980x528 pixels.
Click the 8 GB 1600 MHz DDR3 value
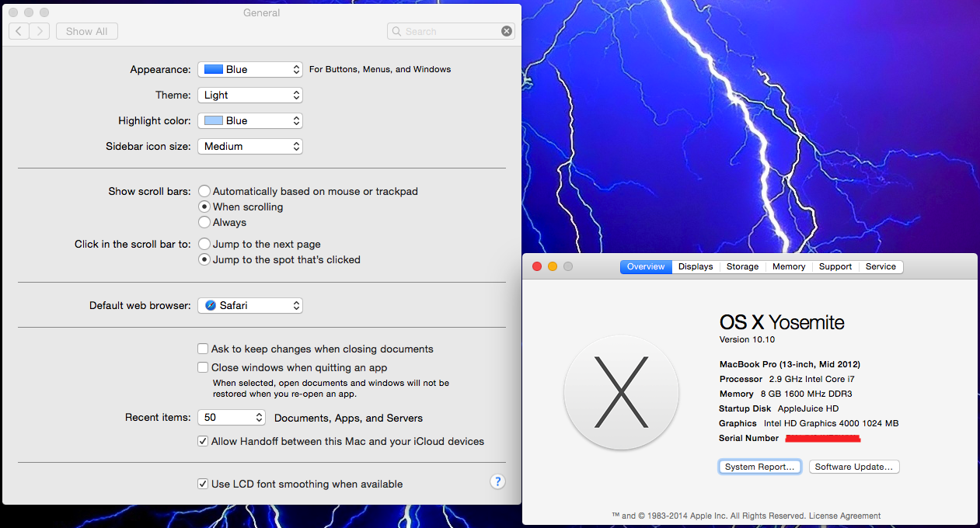pyautogui.click(x=808, y=394)
